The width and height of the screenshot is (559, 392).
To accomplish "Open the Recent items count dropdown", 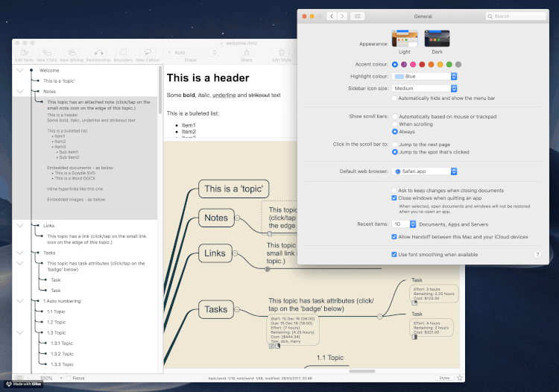I will 403,224.
